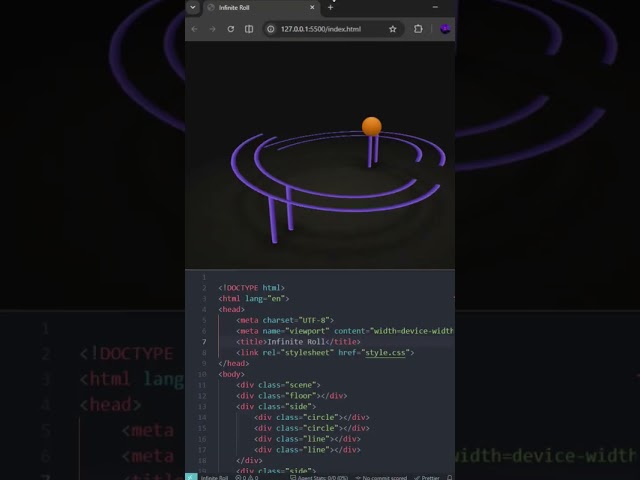Click the <!DOCTYPE html> line
This screenshot has height=480, width=640.
point(251,288)
